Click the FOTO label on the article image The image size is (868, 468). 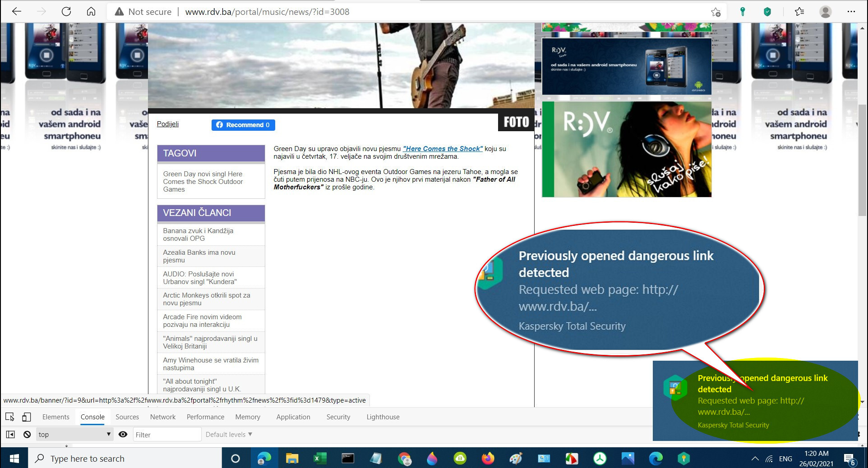516,122
